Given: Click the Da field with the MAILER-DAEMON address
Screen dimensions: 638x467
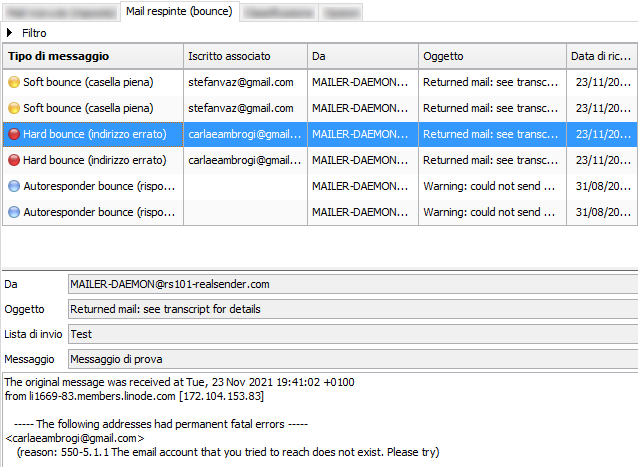Looking at the screenshot, I should pos(350,285).
